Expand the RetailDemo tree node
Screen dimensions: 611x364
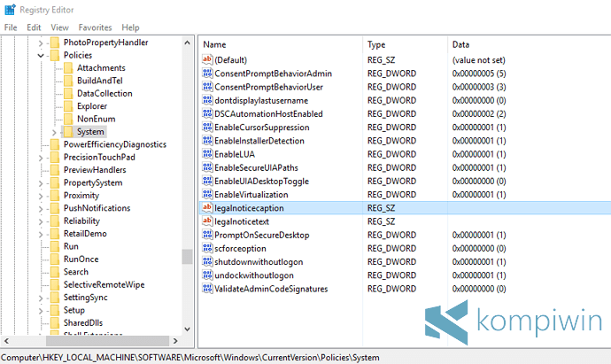click(x=41, y=234)
